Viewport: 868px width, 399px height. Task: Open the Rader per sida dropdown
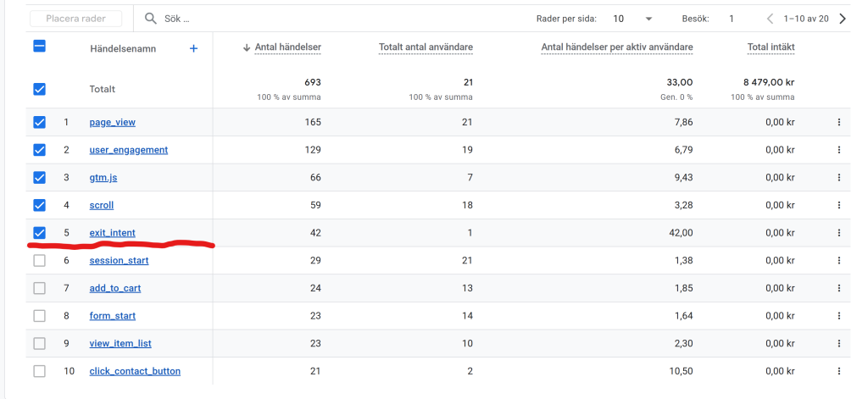[x=633, y=19]
